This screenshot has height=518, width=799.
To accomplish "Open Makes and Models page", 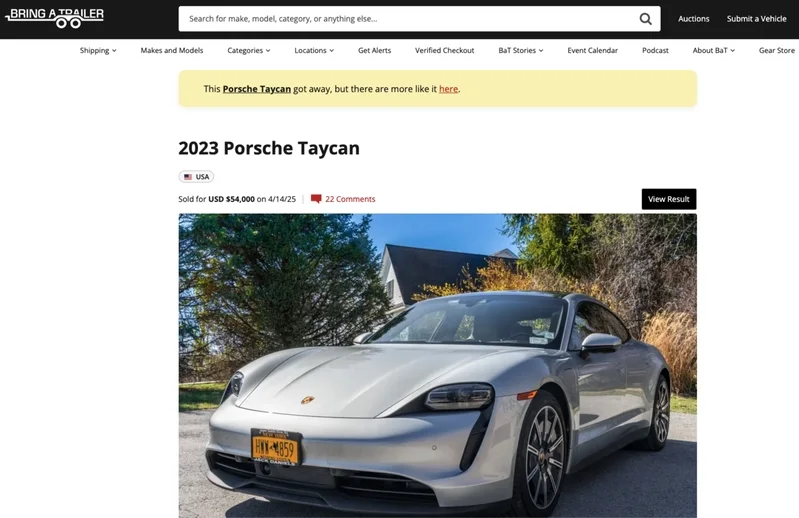I will 172,50.
